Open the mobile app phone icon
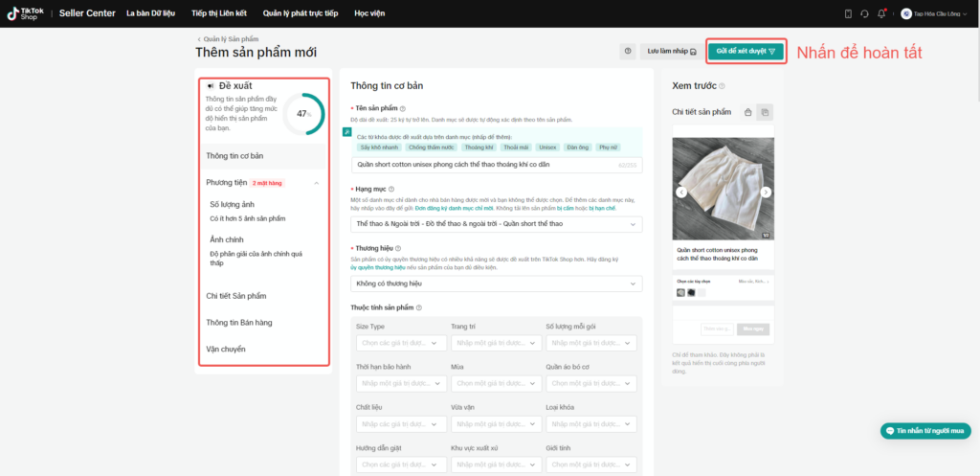 (x=848, y=13)
